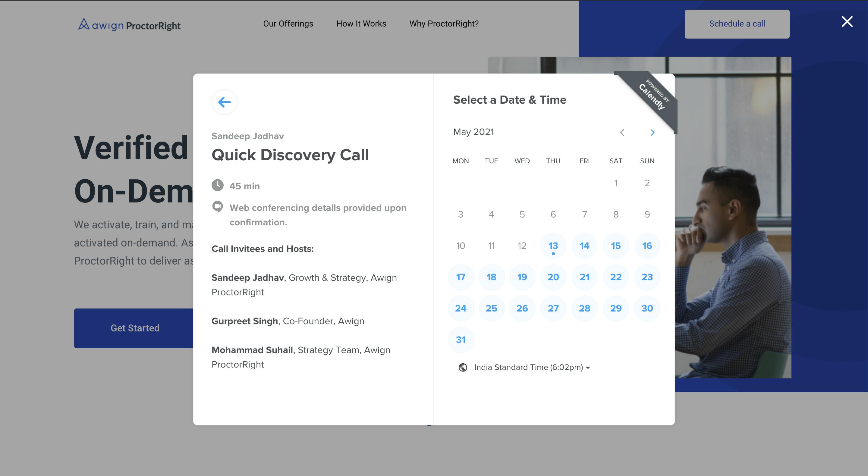Click the Schedule a call button
The height and width of the screenshot is (476, 868).
[x=737, y=24]
